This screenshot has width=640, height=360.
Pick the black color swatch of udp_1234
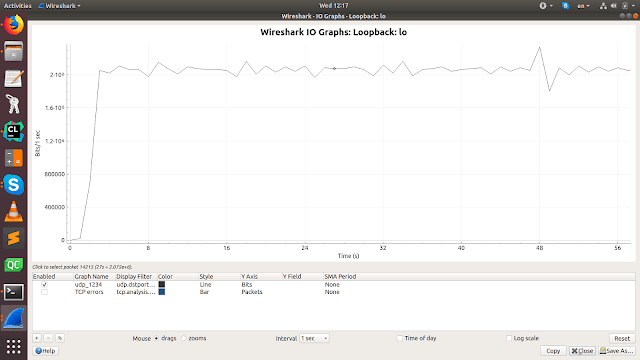coord(162,284)
